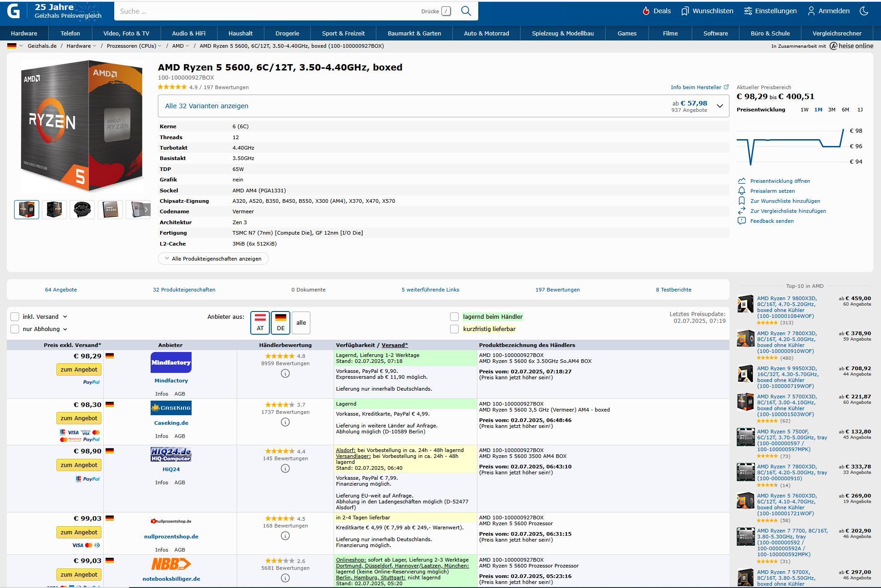Click info icon under Caseking rating
Screen dimensions: 881x588
pyautogui.click(x=285, y=422)
